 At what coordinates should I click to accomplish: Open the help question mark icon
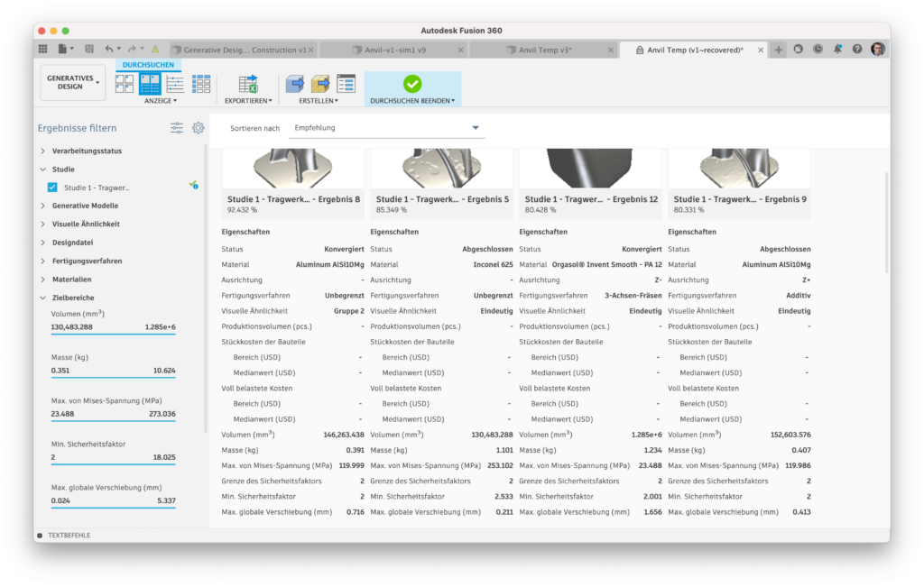click(x=857, y=50)
